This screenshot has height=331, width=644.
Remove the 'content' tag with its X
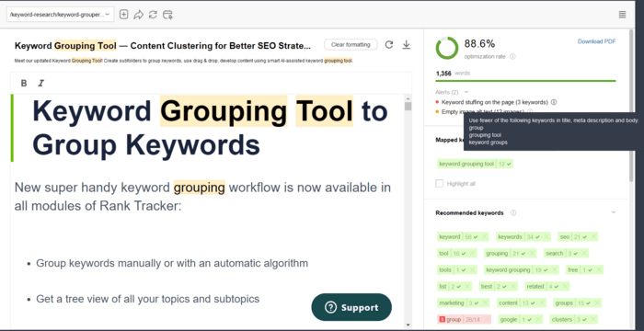[542, 303]
